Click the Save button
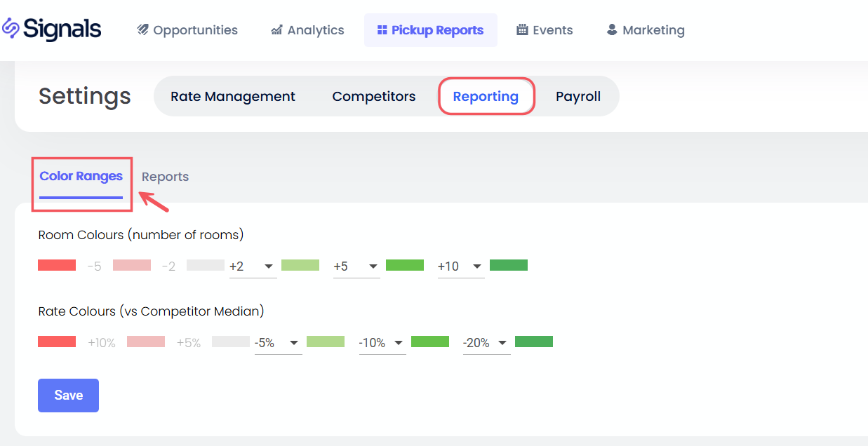Viewport: 868px width, 446px height. point(68,396)
